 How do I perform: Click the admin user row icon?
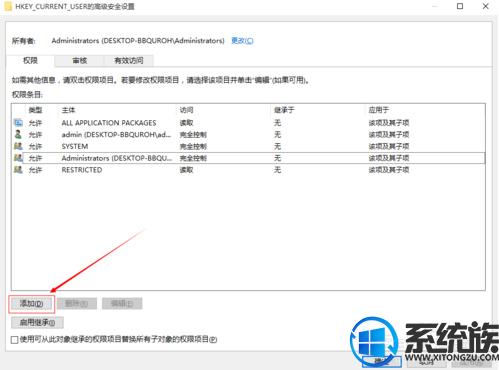(18, 134)
